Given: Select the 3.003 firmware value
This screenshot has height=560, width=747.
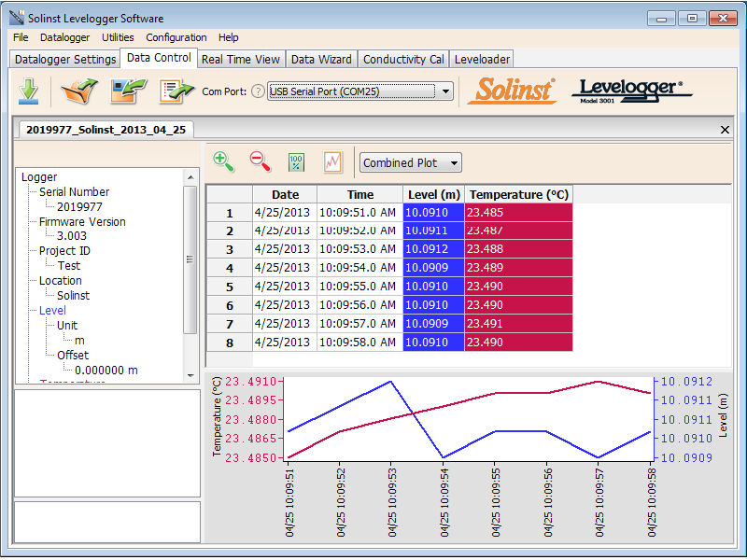Looking at the screenshot, I should point(72,236).
